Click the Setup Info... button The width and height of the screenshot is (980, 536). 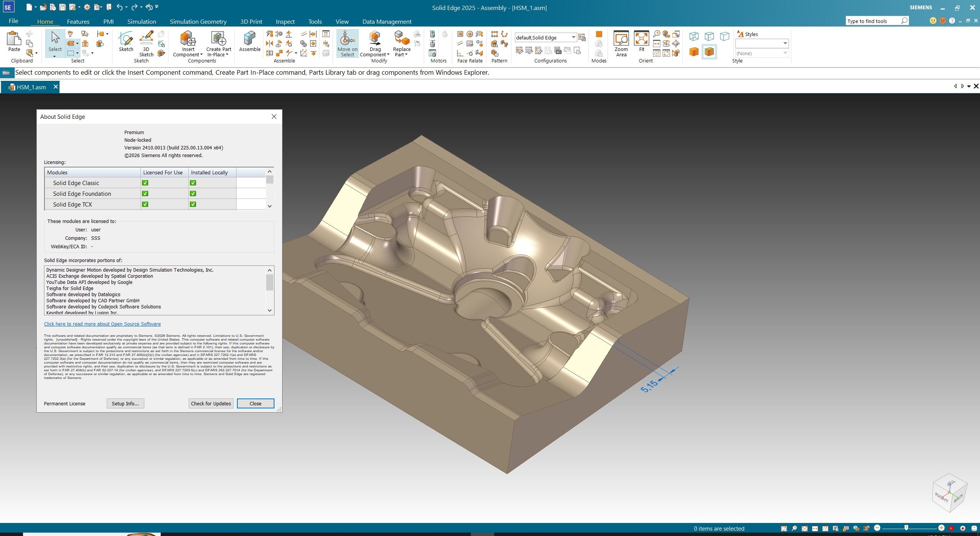click(x=125, y=403)
